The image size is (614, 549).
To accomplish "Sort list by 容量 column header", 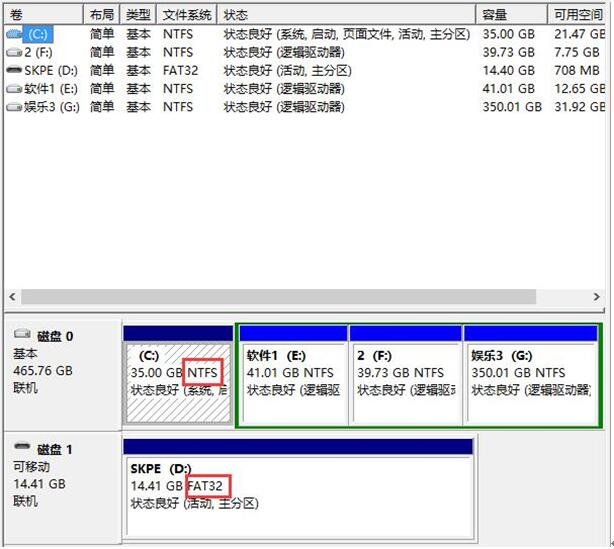I will coord(511,15).
